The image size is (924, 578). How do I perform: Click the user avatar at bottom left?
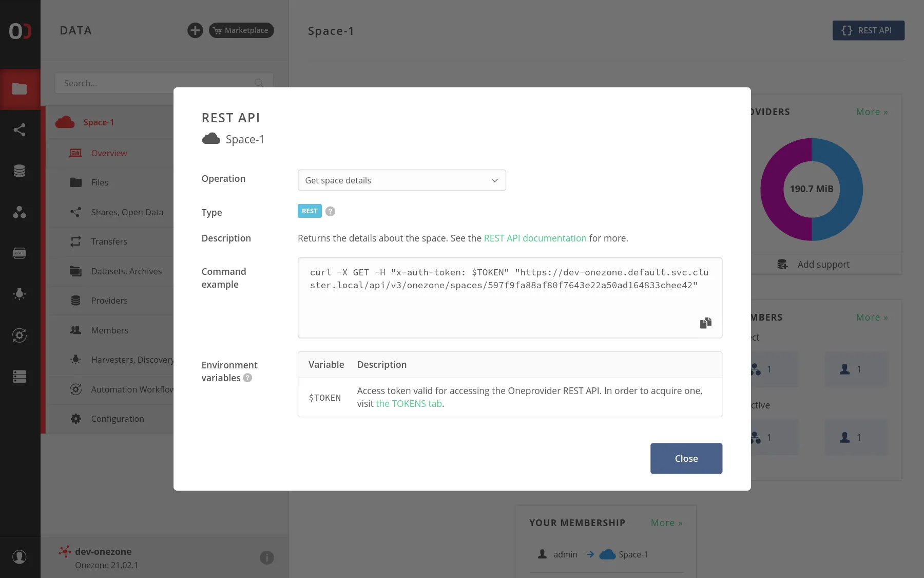point(20,557)
